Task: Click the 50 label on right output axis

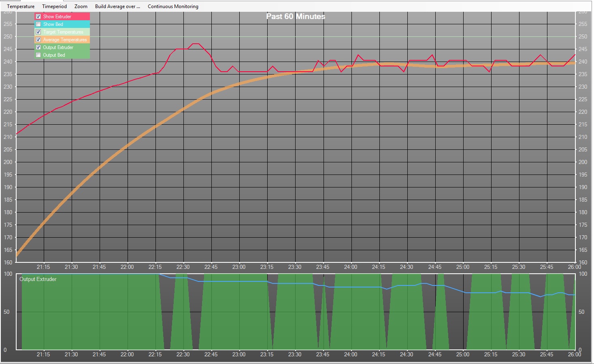Action: 581,312
